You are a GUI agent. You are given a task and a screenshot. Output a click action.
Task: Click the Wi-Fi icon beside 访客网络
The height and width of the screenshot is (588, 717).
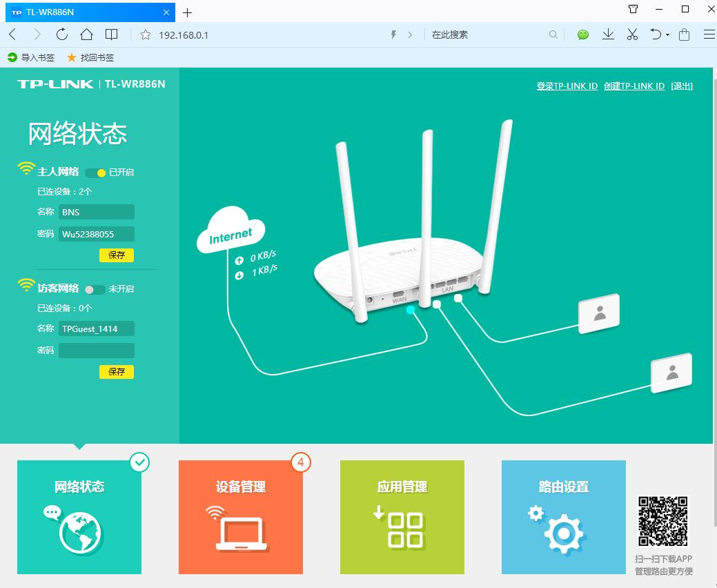[27, 284]
